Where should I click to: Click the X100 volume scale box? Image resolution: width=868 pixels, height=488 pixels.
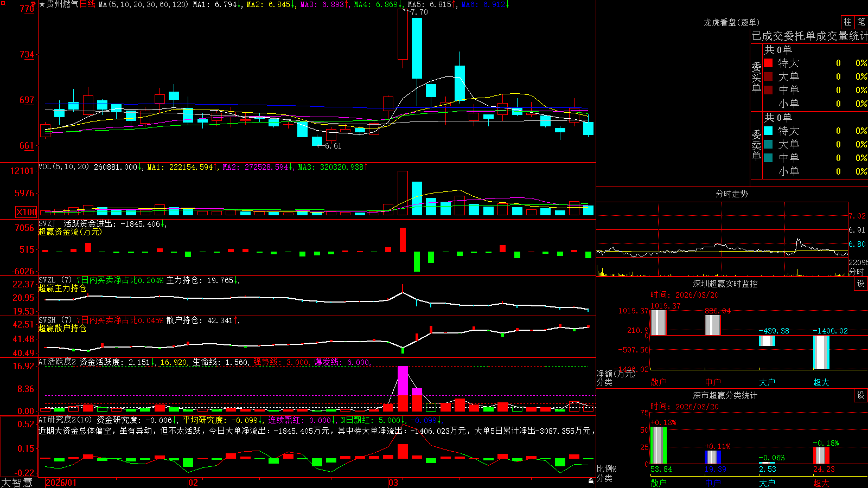[x=27, y=212]
